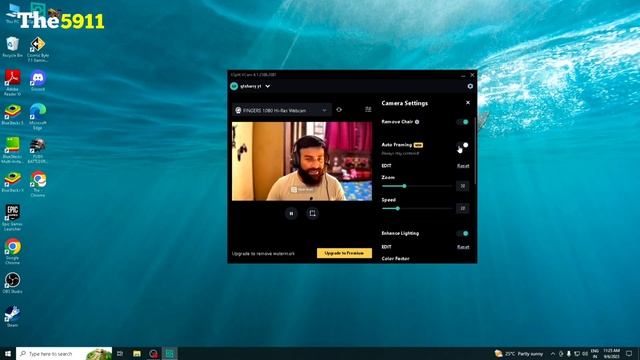This screenshot has width=640, height=360.
Task: Click the taskbar clock and date
Action: click(611, 353)
